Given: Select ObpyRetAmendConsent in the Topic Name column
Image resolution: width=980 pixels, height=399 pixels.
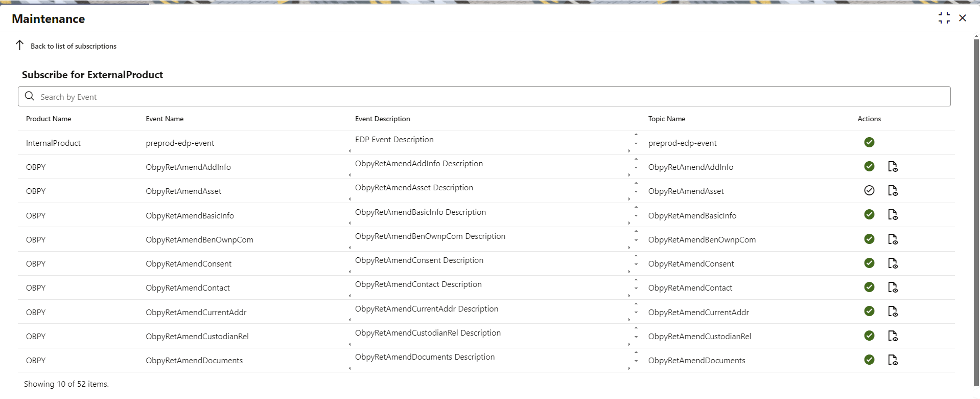Looking at the screenshot, I should [691, 264].
